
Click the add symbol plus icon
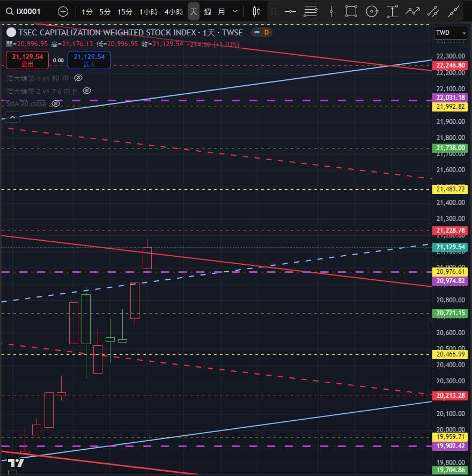pyautogui.click(x=63, y=12)
